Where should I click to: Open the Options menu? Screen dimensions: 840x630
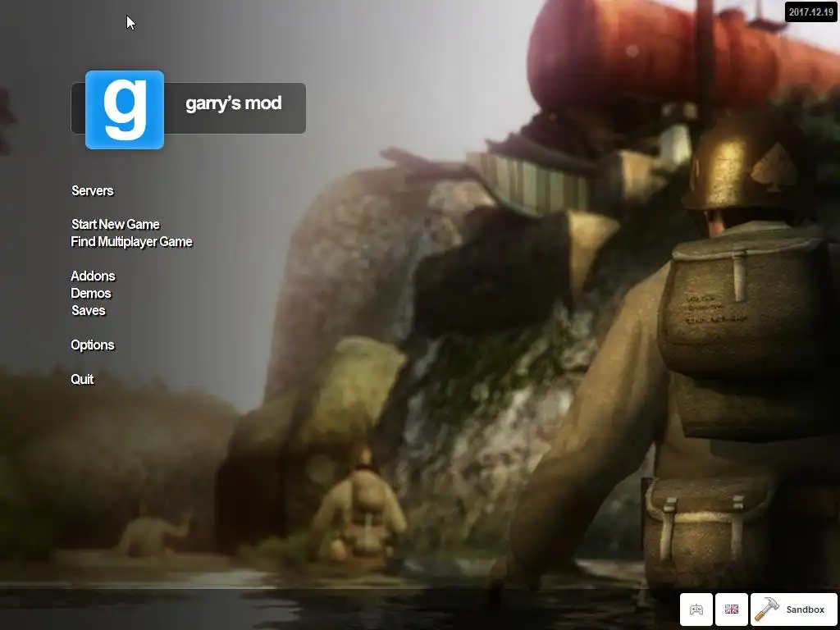[x=92, y=345]
